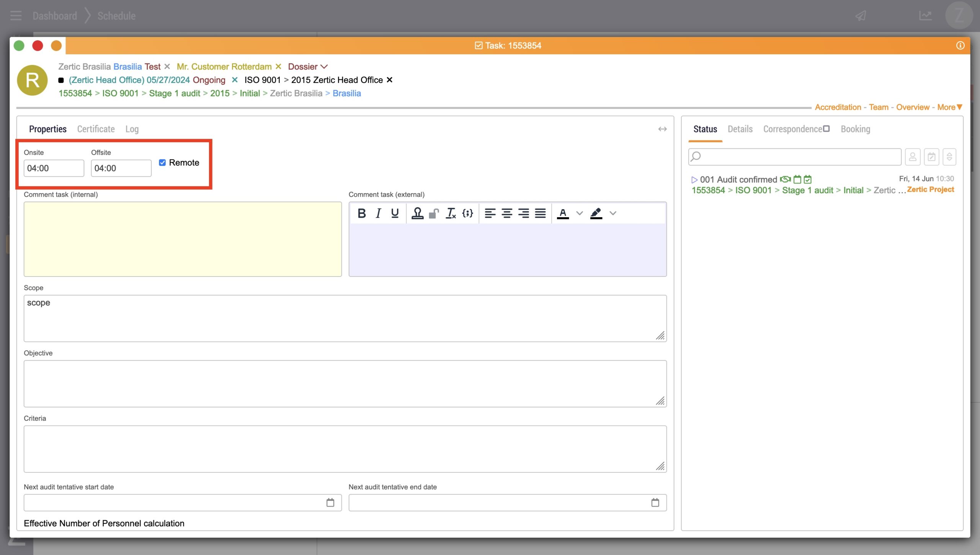Open the text highlight color dropdown arrow
This screenshot has width=980, height=555.
tap(613, 213)
